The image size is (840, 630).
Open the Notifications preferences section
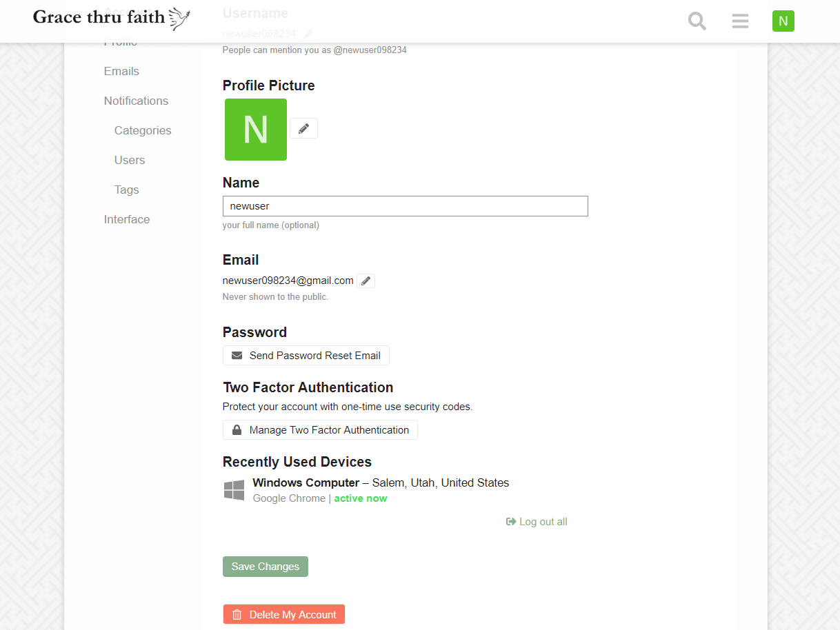[136, 101]
